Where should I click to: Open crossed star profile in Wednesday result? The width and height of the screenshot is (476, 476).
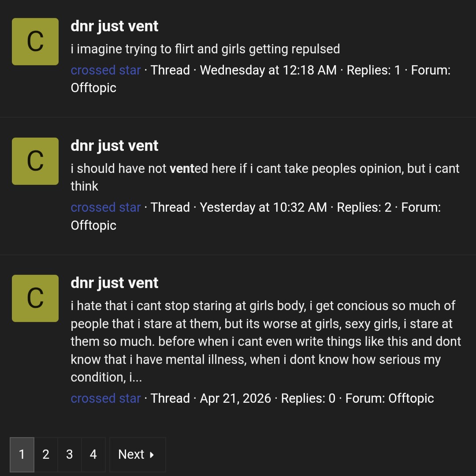coord(106,70)
